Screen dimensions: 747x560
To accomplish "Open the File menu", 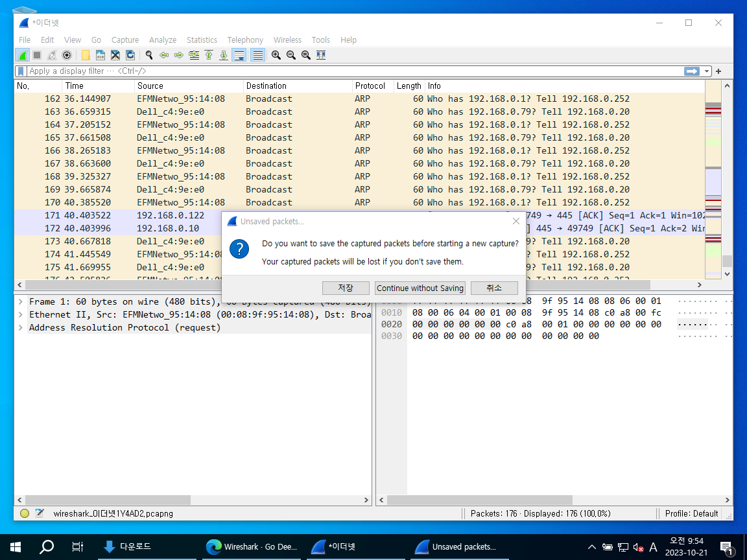I will [25, 40].
